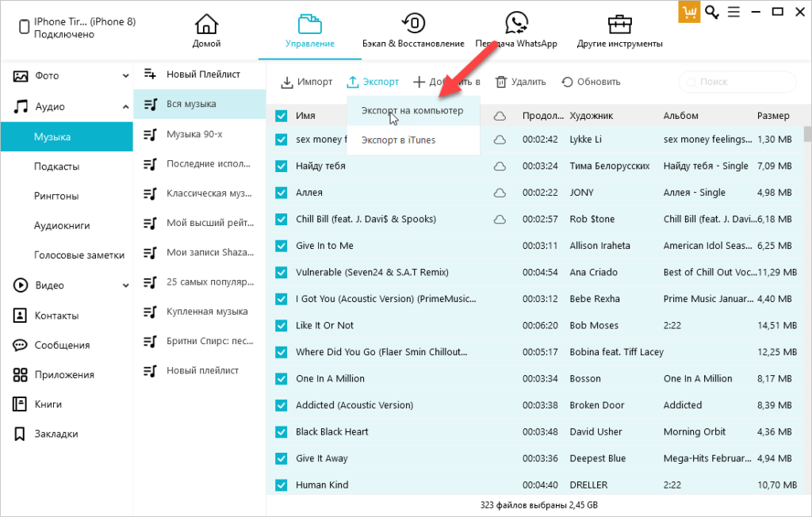812x517 pixels.
Task: Choose 'Экспорт на компьютер' from the menu
Action: (412, 111)
